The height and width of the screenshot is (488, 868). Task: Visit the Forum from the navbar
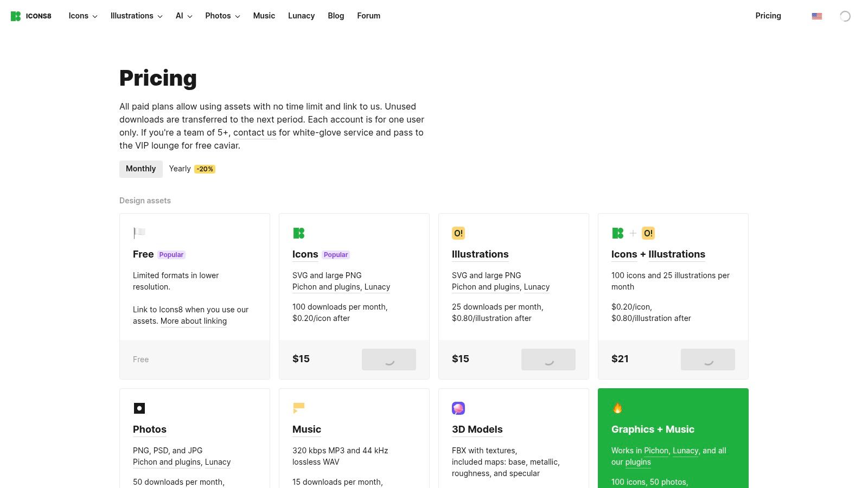369,16
